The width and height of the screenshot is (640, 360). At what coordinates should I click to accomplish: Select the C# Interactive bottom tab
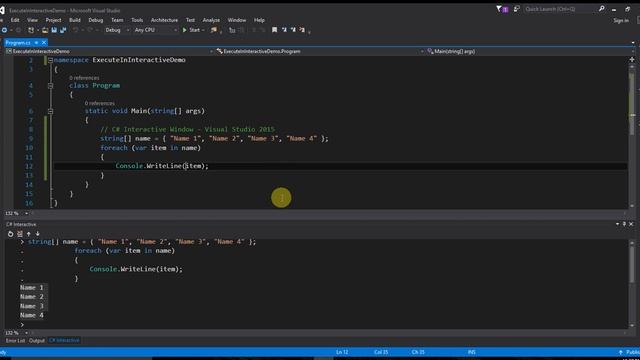[64, 340]
